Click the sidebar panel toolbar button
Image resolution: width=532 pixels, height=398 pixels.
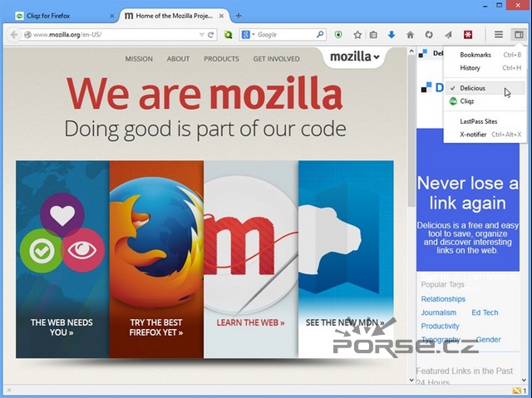click(518, 35)
